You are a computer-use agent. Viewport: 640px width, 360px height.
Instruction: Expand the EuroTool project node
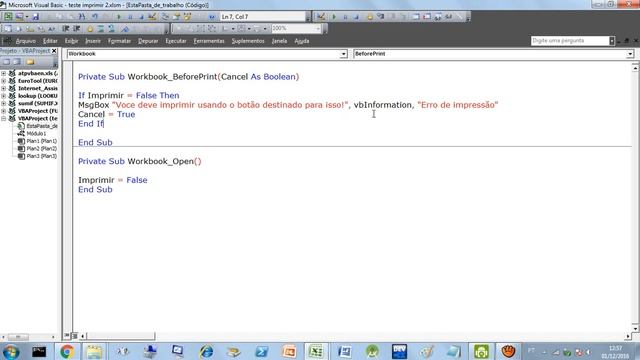point(4,81)
